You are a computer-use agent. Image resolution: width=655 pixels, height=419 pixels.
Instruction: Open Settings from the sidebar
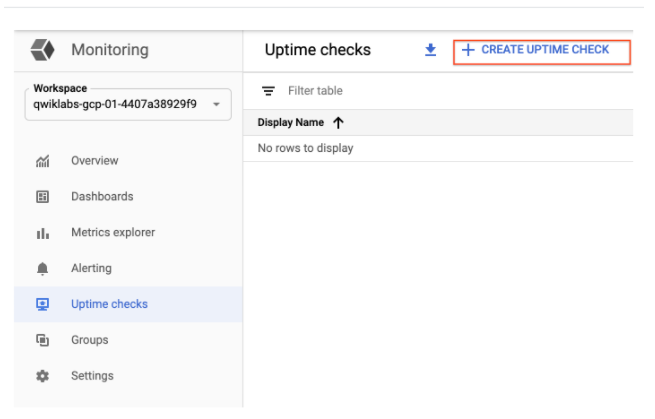pyautogui.click(x=128, y=376)
